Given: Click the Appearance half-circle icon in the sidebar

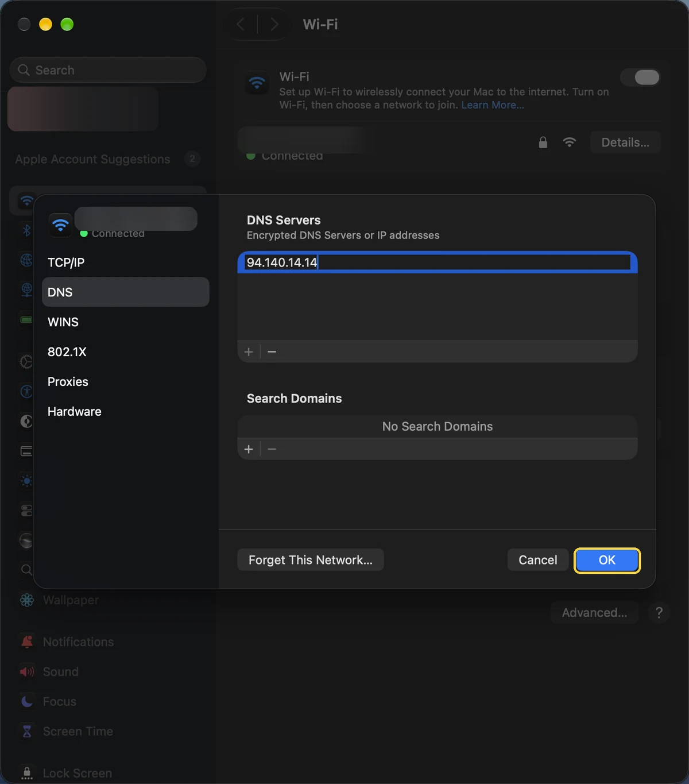Looking at the screenshot, I should pos(26,421).
